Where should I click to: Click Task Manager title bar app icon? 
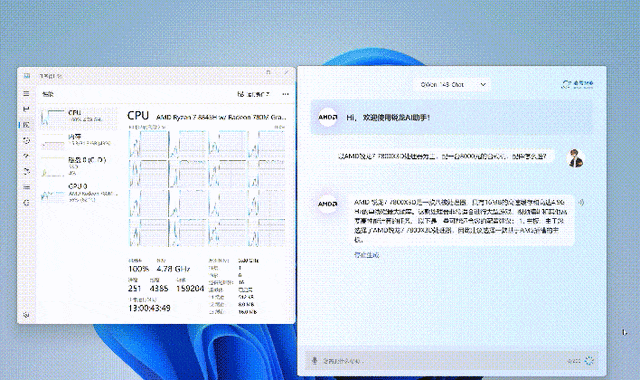click(27, 76)
